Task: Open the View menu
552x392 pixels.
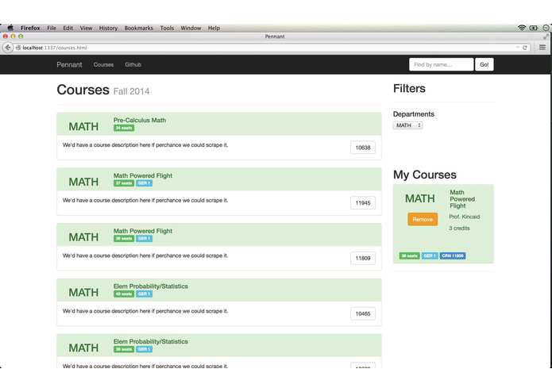Action: 86,28
